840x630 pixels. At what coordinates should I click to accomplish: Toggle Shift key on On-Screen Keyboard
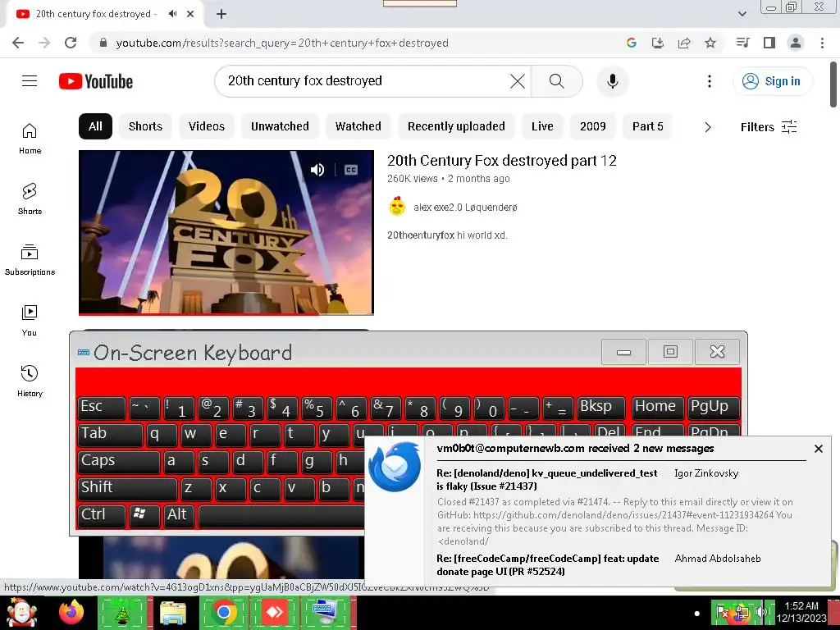pos(127,489)
